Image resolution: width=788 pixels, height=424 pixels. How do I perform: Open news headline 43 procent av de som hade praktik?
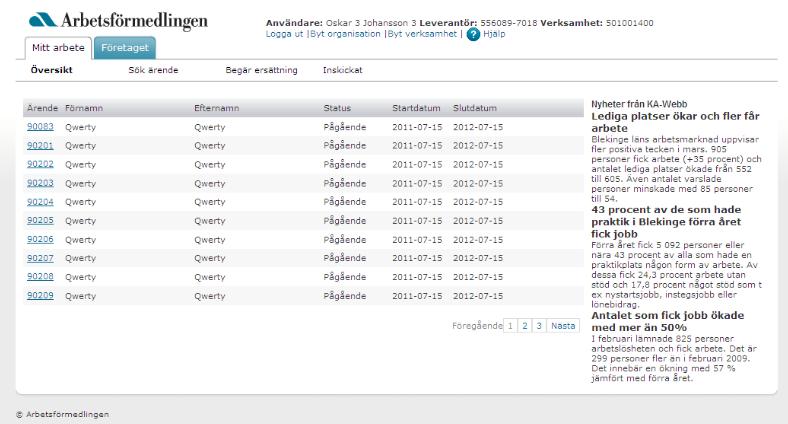coord(666,222)
